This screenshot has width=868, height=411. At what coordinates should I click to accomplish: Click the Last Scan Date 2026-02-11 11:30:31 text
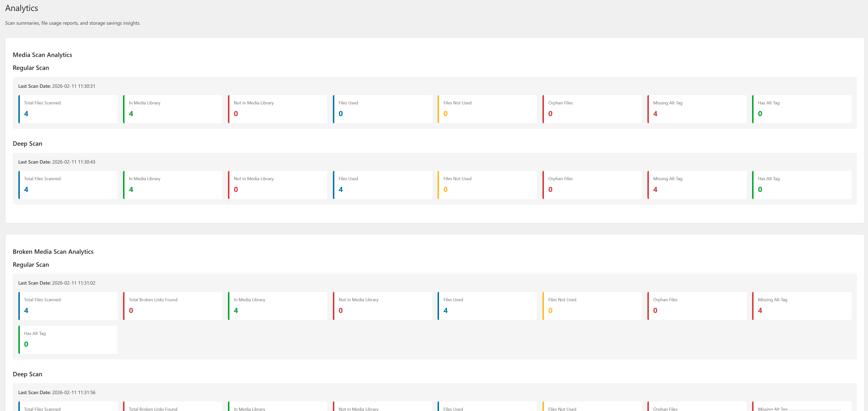click(x=56, y=86)
